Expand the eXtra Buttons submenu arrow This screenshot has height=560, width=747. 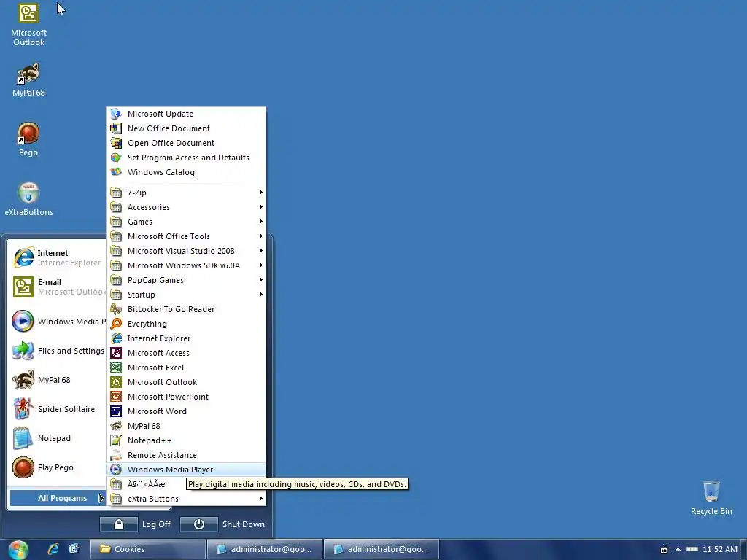(261, 499)
